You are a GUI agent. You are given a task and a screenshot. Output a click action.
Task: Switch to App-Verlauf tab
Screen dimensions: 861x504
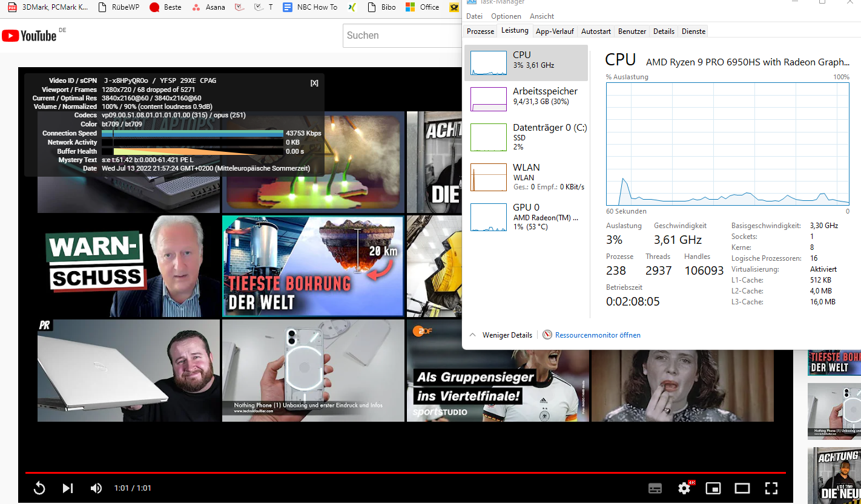(555, 31)
